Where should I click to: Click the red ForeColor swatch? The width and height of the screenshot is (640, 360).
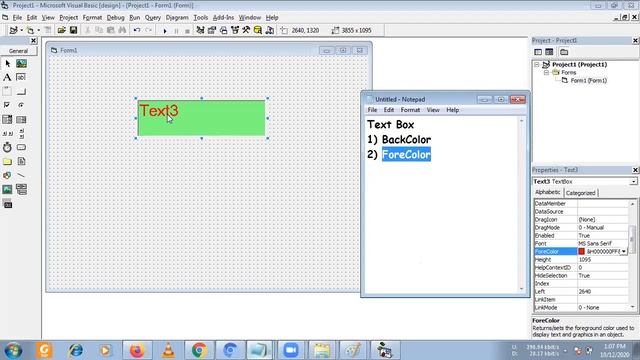pyautogui.click(x=582, y=251)
